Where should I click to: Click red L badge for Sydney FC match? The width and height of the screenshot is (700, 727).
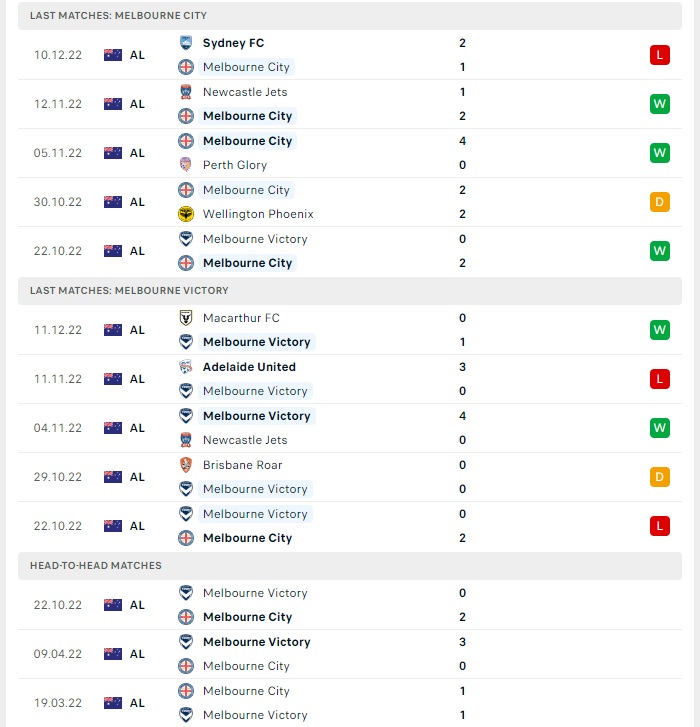click(x=659, y=55)
